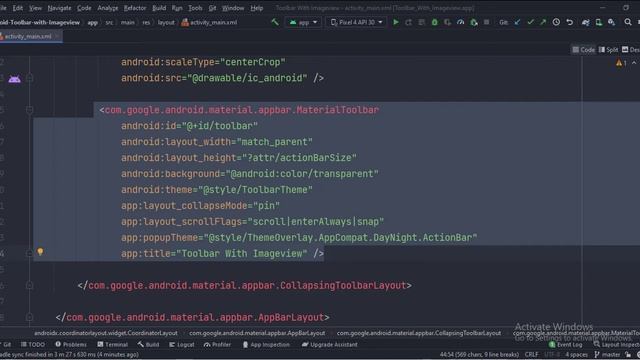Open the Terminal tool window

coord(112,344)
